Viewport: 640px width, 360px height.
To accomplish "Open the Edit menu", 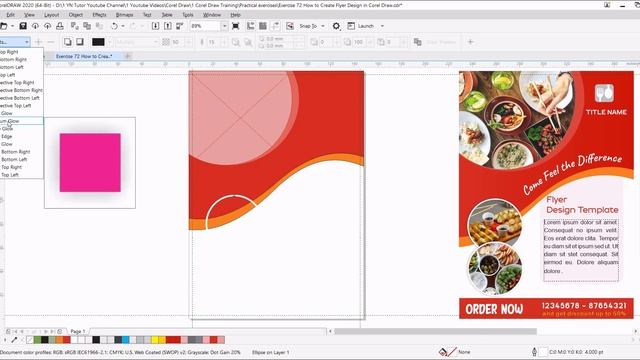I will tap(11, 15).
